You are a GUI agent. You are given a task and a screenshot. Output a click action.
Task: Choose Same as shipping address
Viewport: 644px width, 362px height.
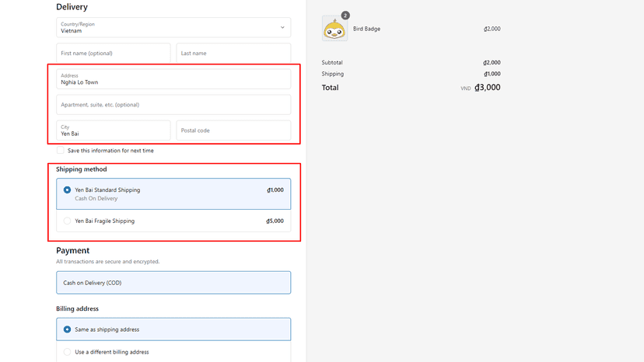(x=67, y=329)
